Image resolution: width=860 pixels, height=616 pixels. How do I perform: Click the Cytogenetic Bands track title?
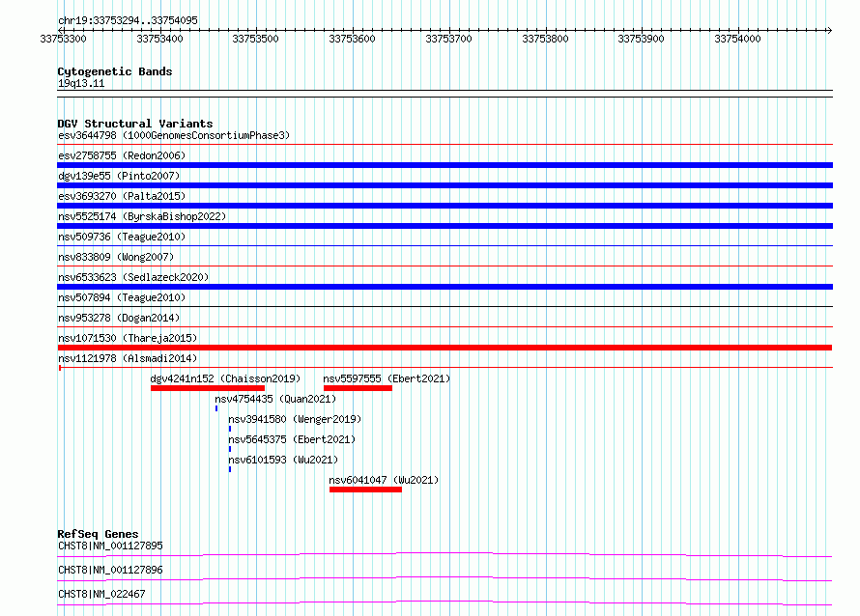tap(115, 71)
